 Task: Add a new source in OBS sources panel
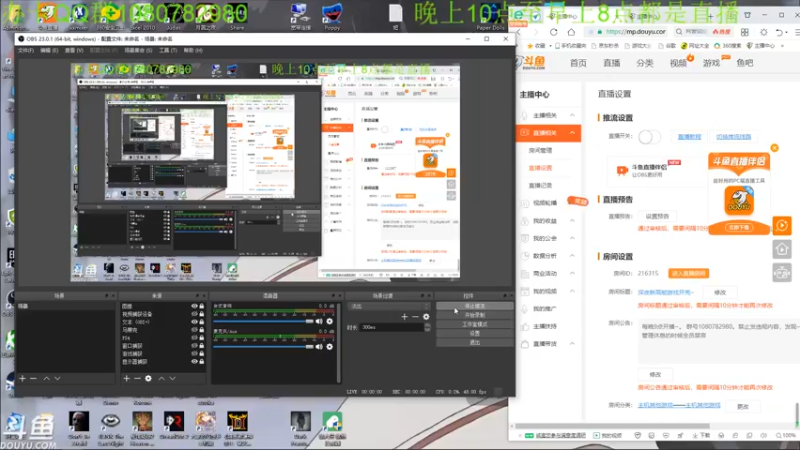[x=127, y=379]
